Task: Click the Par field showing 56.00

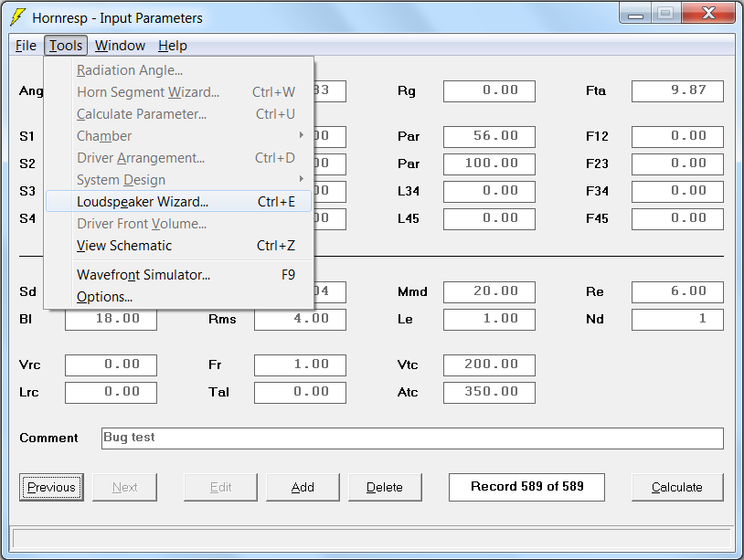Action: click(x=489, y=136)
